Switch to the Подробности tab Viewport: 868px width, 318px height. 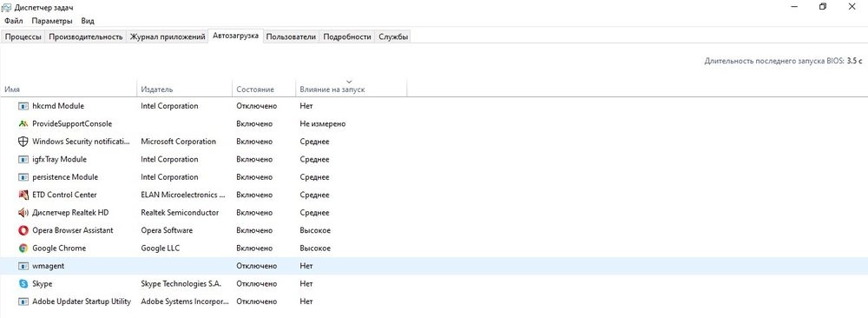(x=347, y=36)
